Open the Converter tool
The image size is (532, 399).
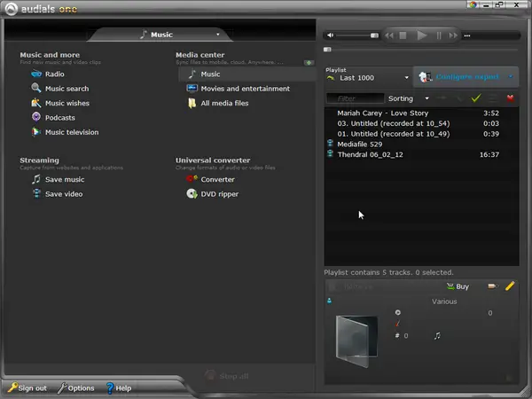[210, 179]
